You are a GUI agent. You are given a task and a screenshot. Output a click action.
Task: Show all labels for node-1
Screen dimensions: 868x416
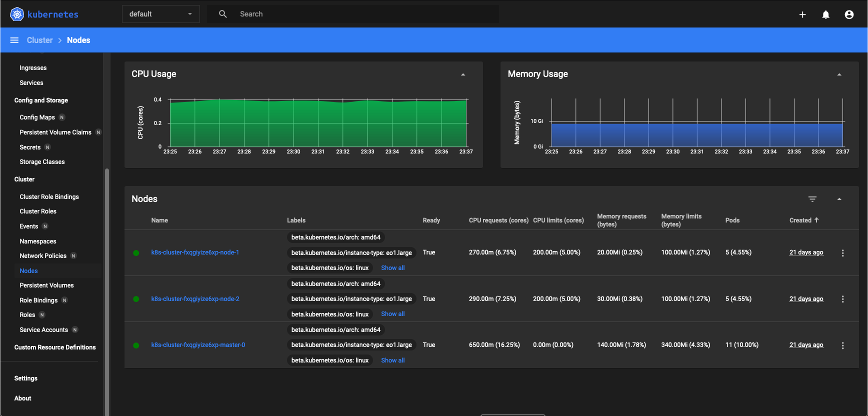point(392,268)
